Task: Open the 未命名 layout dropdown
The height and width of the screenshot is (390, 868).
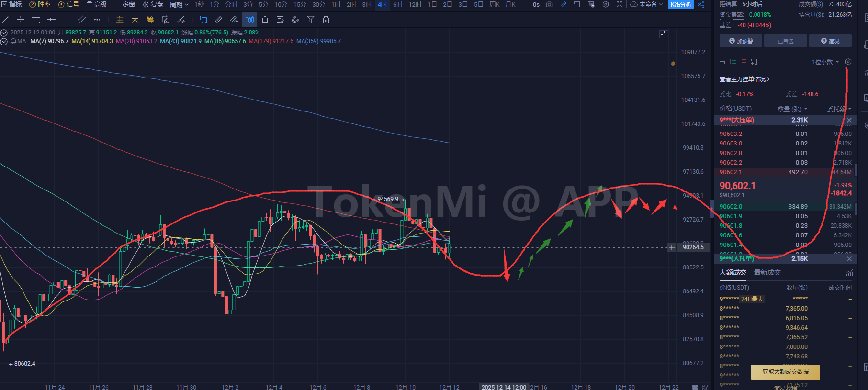Action: coord(647,4)
